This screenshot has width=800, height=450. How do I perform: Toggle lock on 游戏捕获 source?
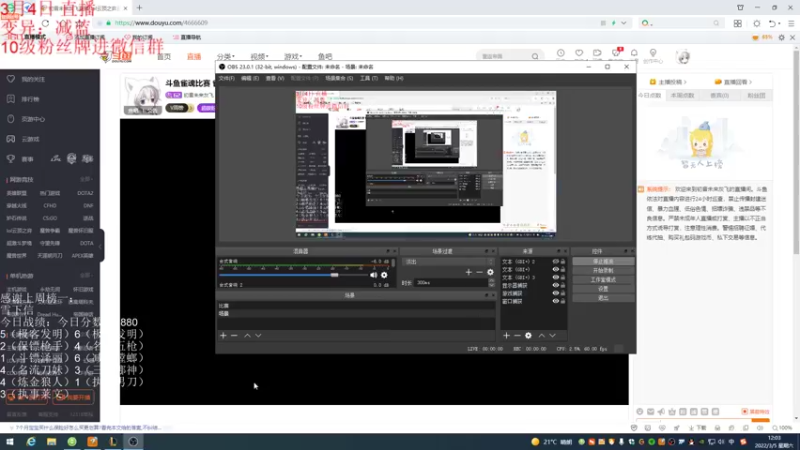(x=563, y=293)
